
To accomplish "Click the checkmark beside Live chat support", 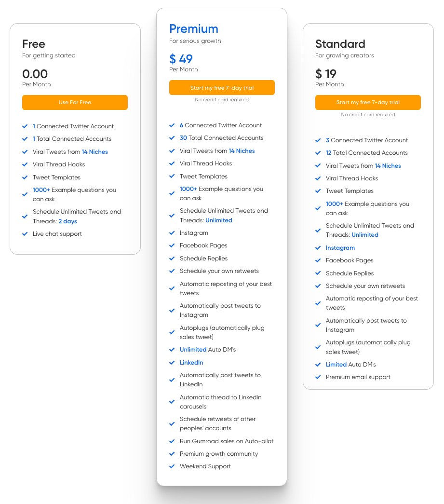I will click(x=25, y=234).
